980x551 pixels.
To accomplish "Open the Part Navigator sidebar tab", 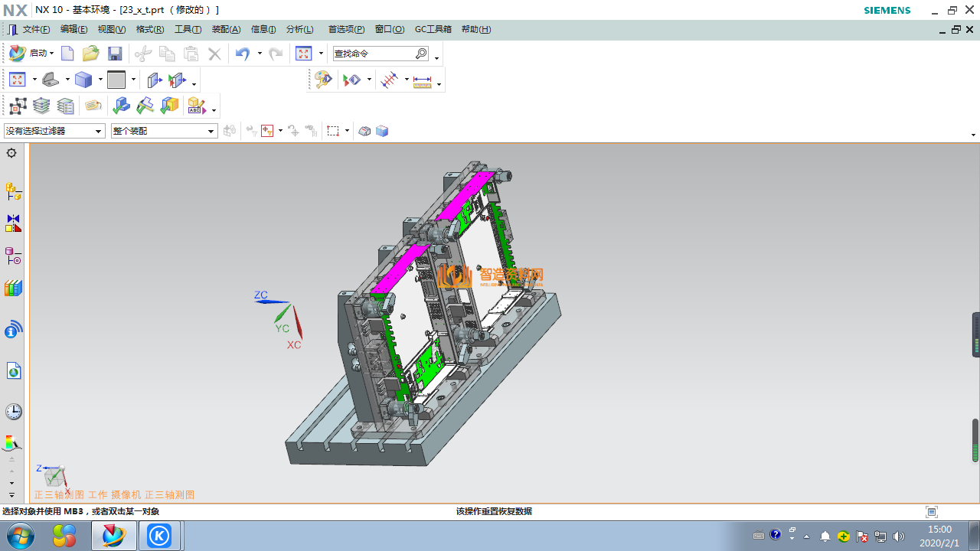I will point(13,256).
